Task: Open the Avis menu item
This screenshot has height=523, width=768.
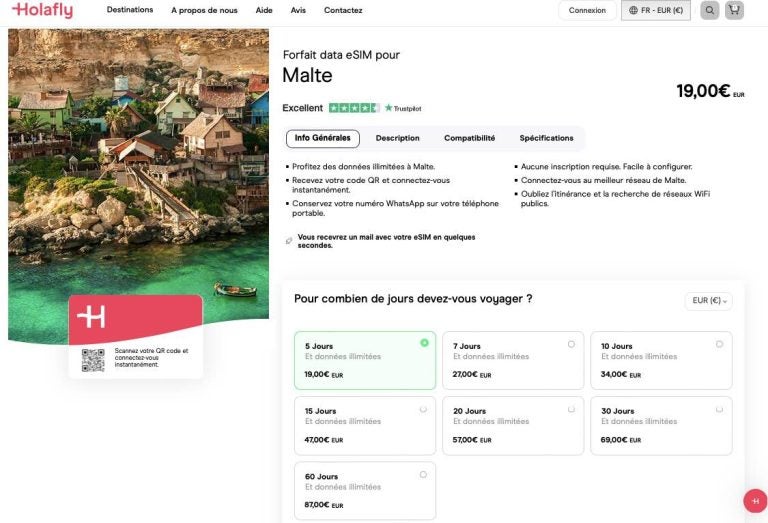Action: (x=298, y=10)
